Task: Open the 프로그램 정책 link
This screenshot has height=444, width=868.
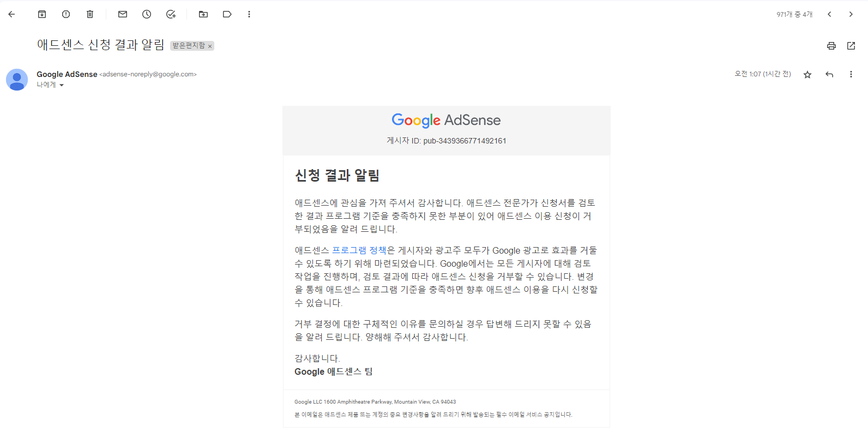Action: point(359,250)
